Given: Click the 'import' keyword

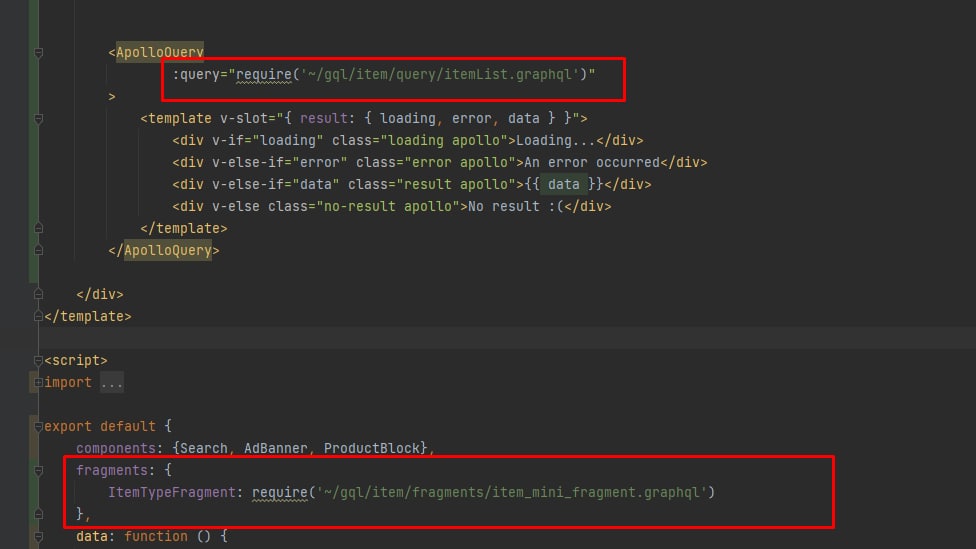Looking at the screenshot, I should click(x=68, y=382).
